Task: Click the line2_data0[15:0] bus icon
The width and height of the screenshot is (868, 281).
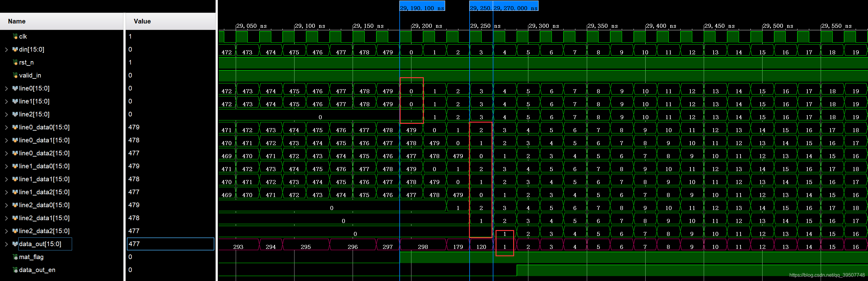Action: [15, 205]
